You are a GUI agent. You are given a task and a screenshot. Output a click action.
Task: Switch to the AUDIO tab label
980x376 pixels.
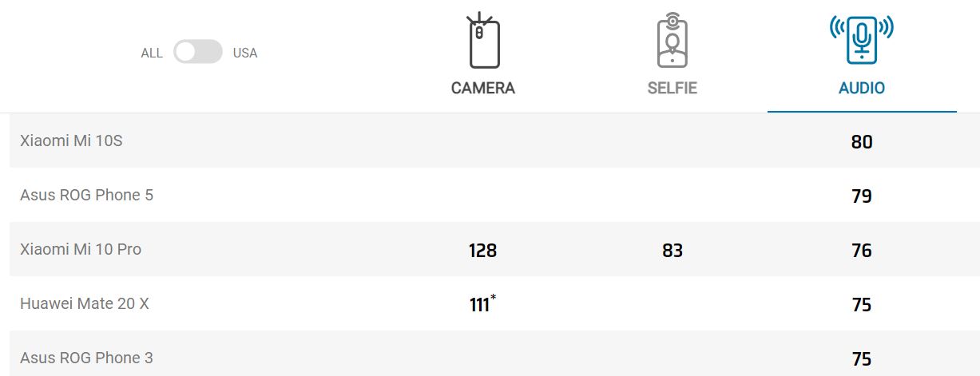coord(861,88)
